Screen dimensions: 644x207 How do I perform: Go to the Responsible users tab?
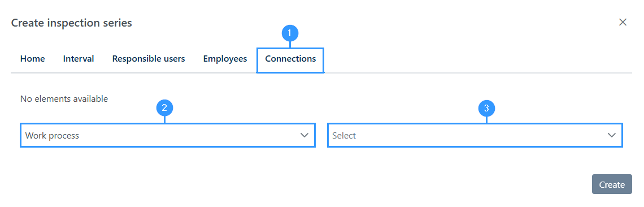coord(149,59)
